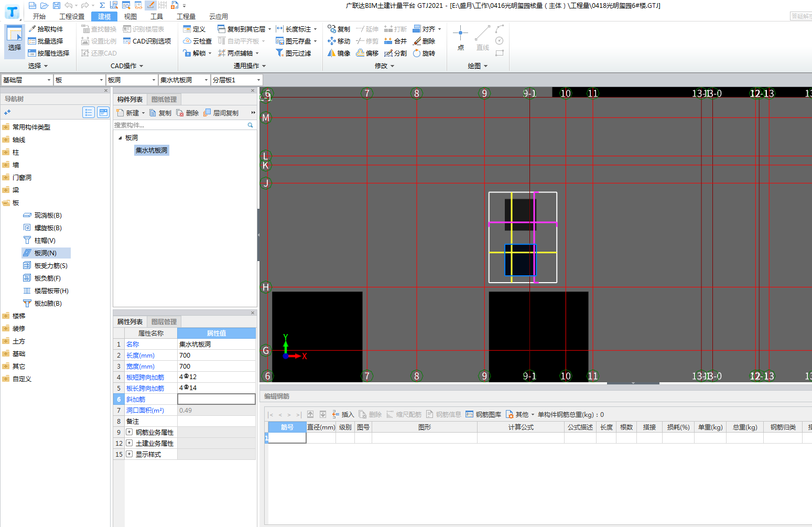Screen dimensions: 812x527
Task: Expand the 土建业务属性 property group
Action: click(x=129, y=443)
